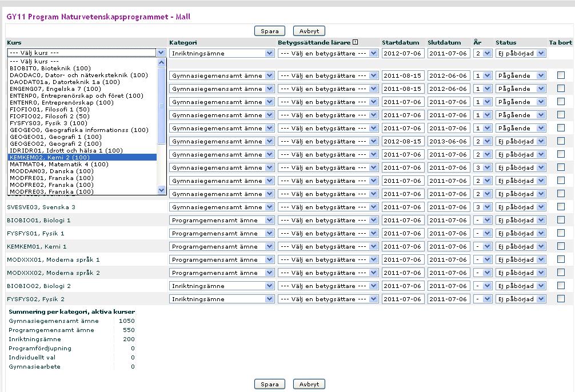Click the course name FYSFYS02, Fysik 2
The image size is (575, 392).
pos(35,299)
